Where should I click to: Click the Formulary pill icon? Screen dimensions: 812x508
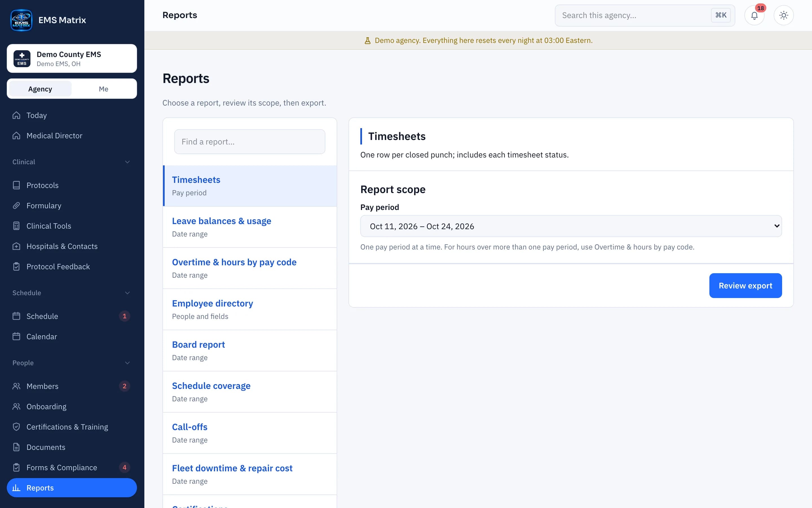click(16, 206)
